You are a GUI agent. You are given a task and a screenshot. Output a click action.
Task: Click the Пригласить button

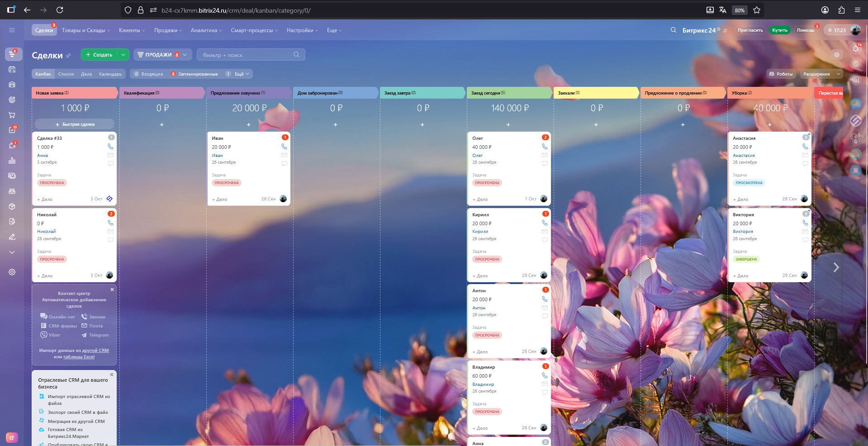click(750, 30)
